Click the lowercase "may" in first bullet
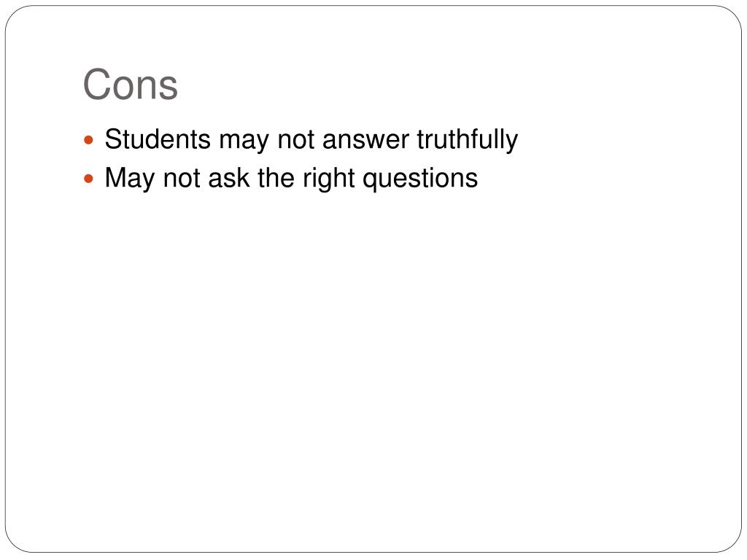The image size is (747, 560). point(244,142)
